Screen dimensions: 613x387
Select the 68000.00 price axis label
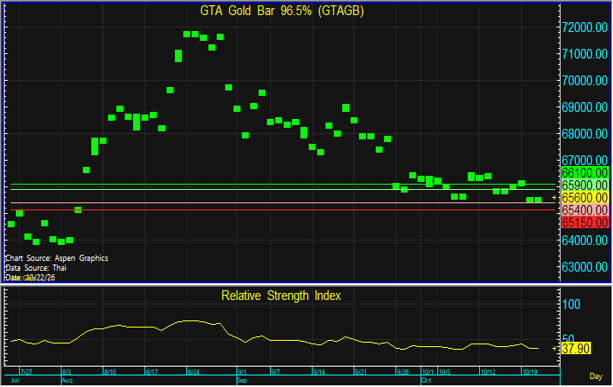pyautogui.click(x=584, y=134)
